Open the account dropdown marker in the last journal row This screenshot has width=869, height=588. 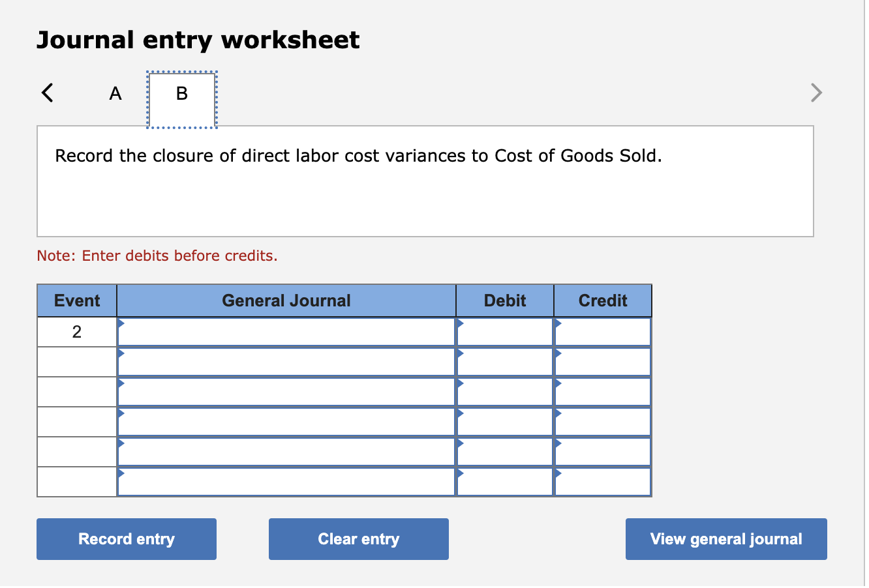pyautogui.click(x=121, y=473)
